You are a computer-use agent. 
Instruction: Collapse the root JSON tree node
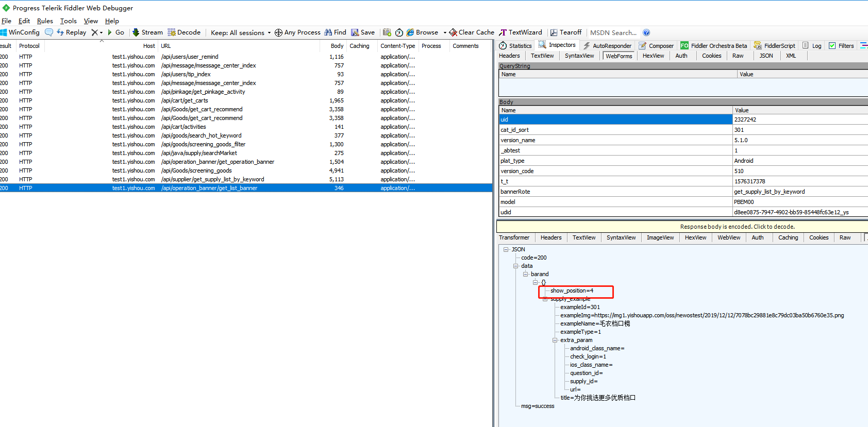point(506,249)
